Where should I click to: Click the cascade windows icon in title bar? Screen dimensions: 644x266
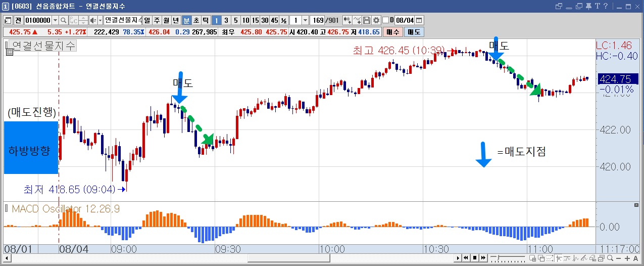click(x=579, y=6)
